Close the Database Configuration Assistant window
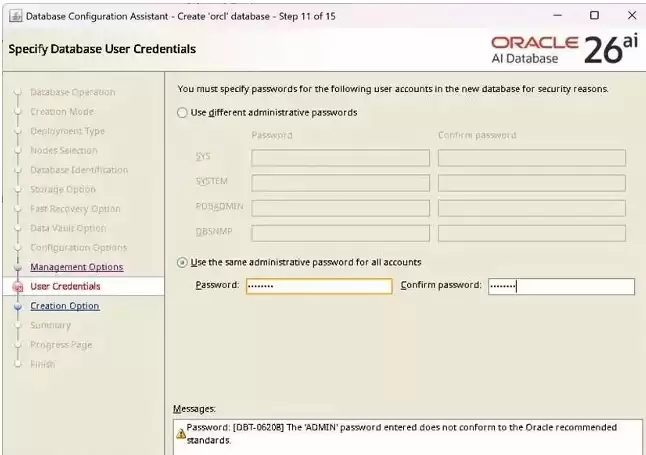The image size is (646, 455). coord(632,16)
